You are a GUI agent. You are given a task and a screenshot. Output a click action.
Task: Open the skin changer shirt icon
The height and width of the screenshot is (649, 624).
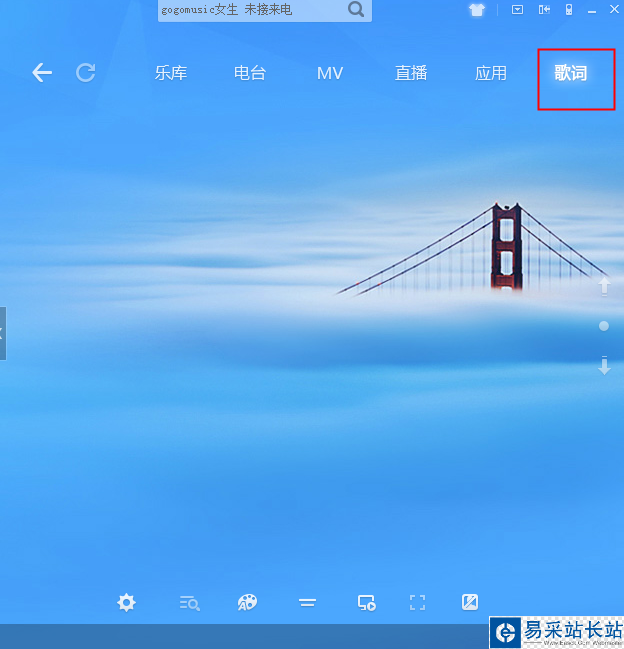[x=477, y=10]
